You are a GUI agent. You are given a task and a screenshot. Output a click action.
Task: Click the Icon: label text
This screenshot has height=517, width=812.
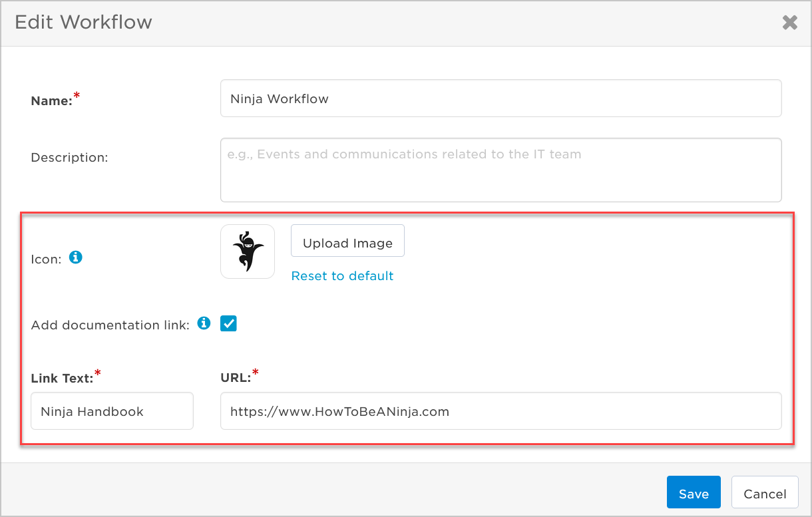[47, 259]
